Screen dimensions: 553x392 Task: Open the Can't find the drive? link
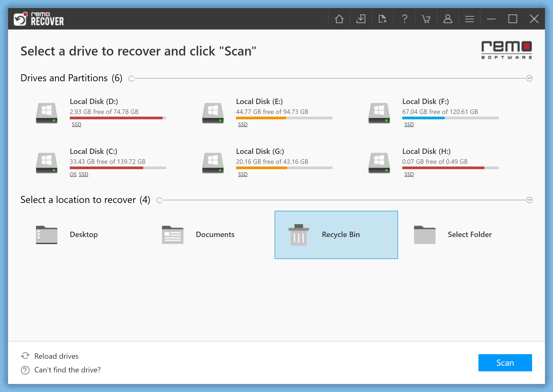pos(68,370)
